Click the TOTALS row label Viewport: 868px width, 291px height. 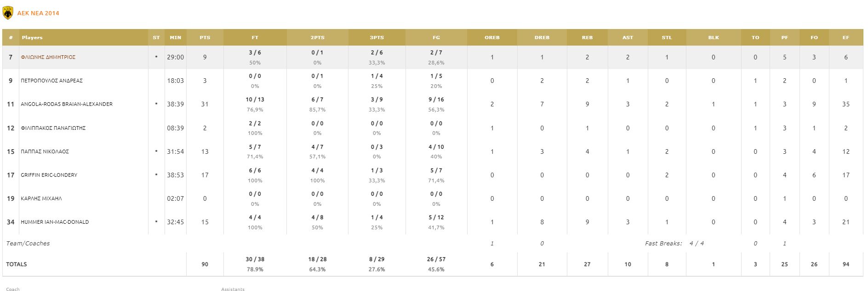click(x=17, y=264)
